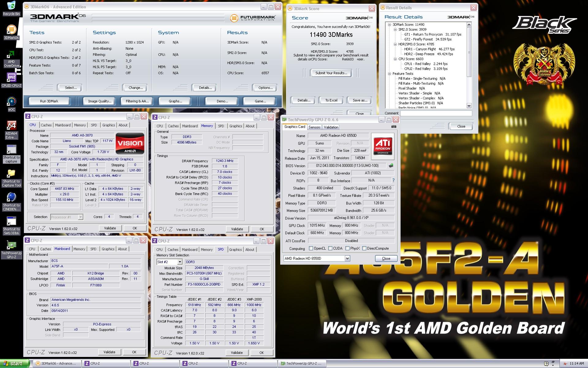Collapse the SM2.0 Score tree node
Viewport: 588px width, 368px height.
tap(395, 29)
